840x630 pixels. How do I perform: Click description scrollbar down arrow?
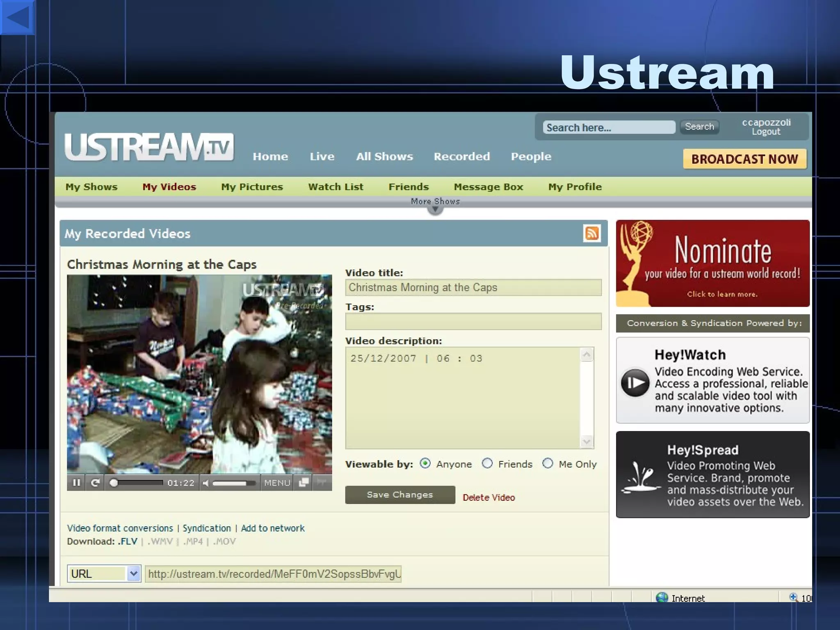(x=587, y=441)
